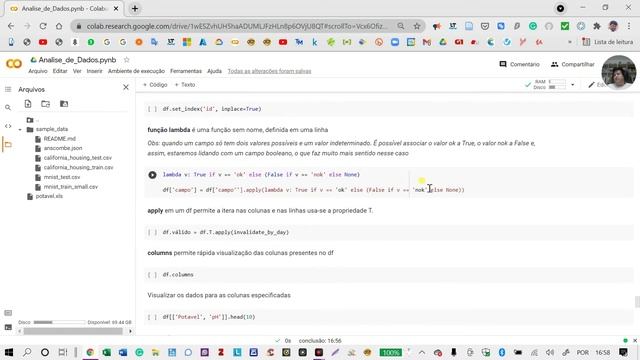Viewport: 640px width, 360px height.
Task: Run the lambda code cell
Action: click(x=152, y=175)
